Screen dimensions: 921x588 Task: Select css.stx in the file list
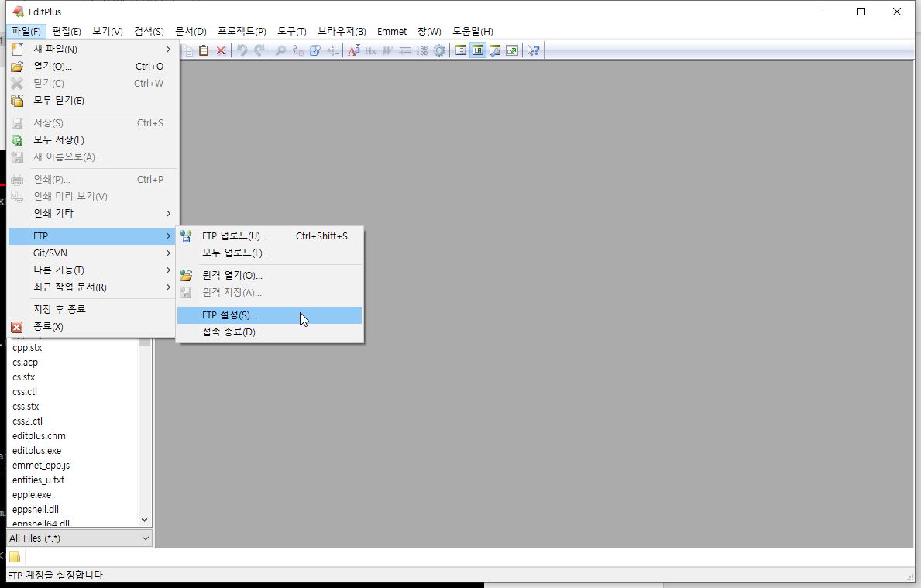[26, 407]
